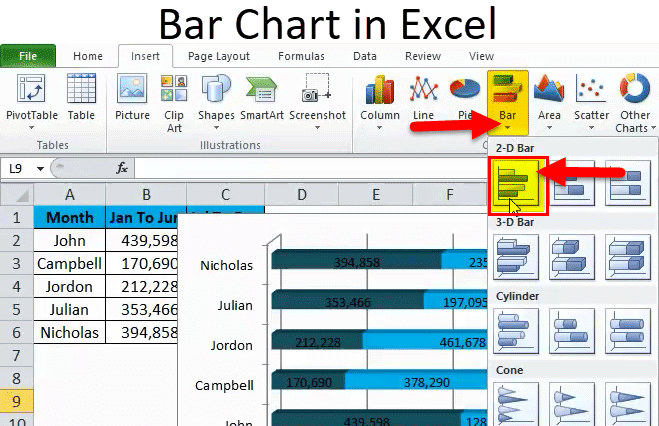
Task: Select column E header
Action: [375, 195]
